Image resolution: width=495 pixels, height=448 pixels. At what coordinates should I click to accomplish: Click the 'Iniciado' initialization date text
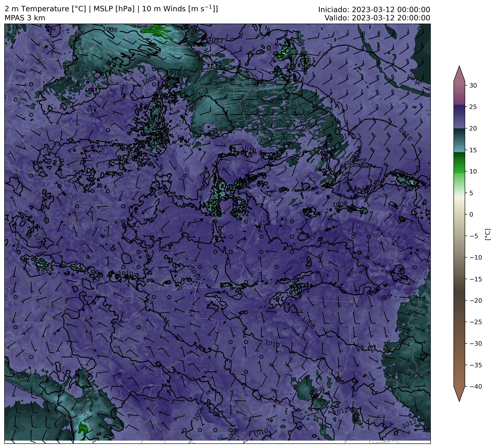374,10
